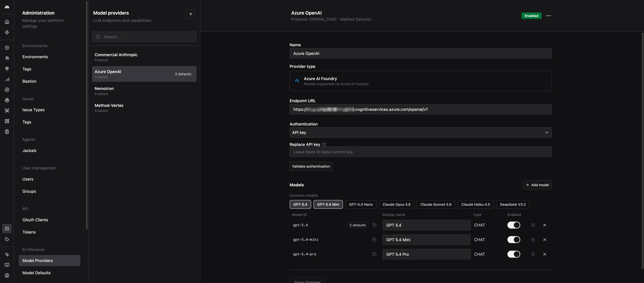Screen dimensions: 644x283
Task: Open the user profile icon at bottom
Action: point(7,275)
